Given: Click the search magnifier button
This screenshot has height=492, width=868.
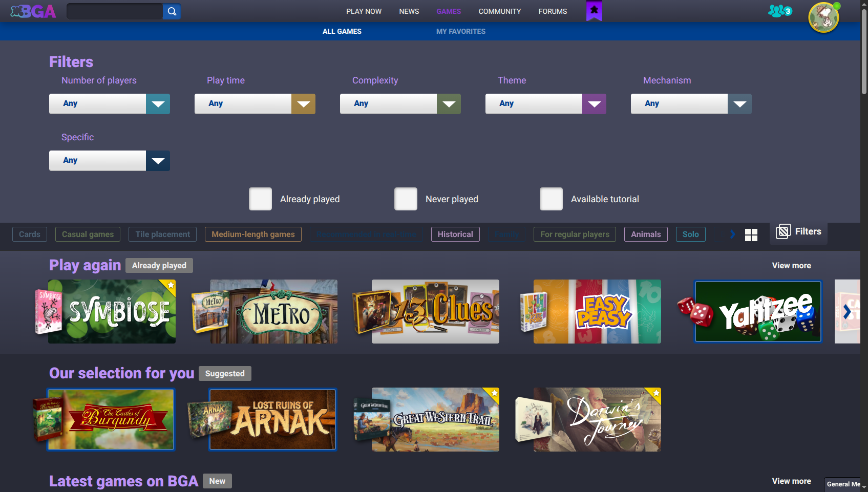Looking at the screenshot, I should [172, 11].
